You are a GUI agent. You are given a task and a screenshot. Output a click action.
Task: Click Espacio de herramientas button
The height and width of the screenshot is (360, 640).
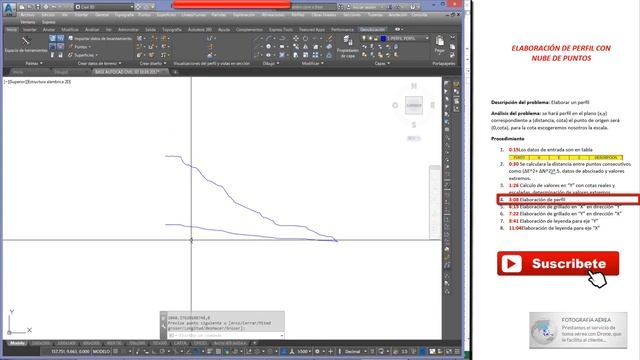point(26,44)
